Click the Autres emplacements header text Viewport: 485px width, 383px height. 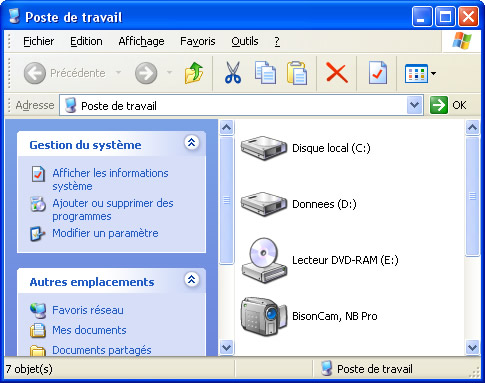[x=92, y=282]
